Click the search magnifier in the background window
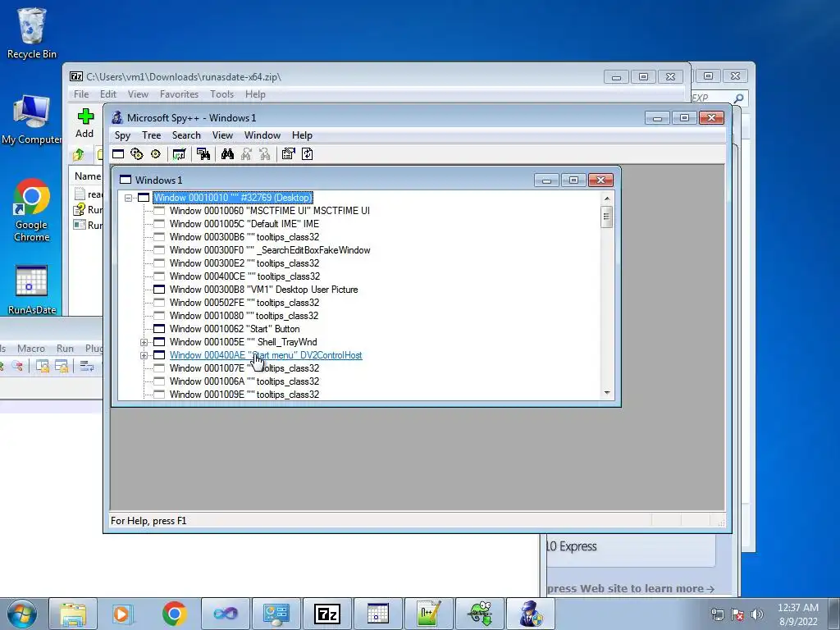This screenshot has height=630, width=840. (738, 98)
